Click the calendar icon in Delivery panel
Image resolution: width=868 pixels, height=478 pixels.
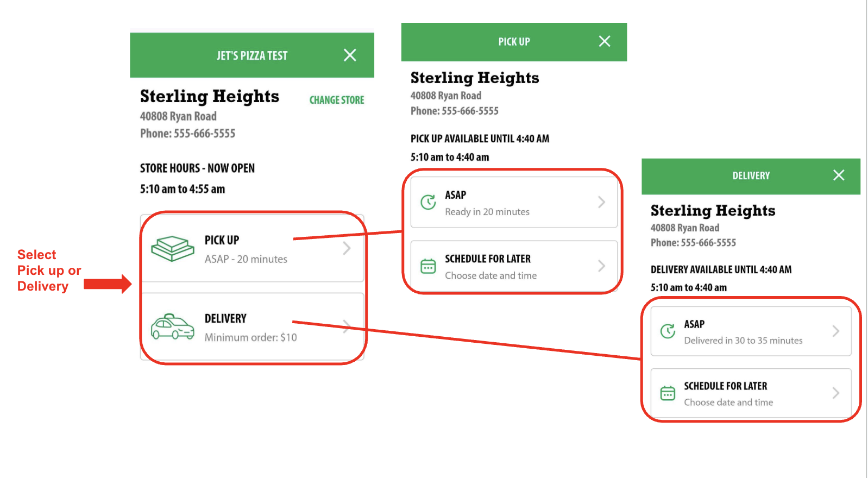668,393
